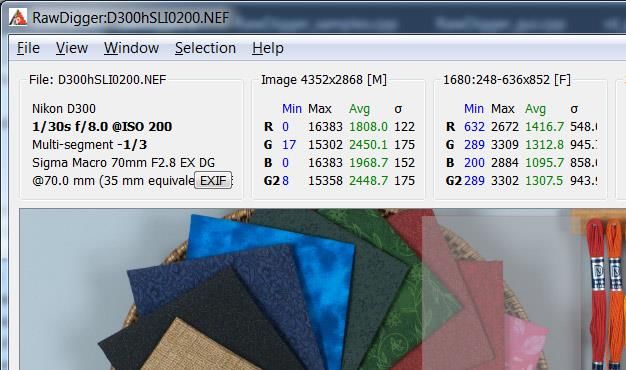Open the Selection menu
626x370 pixels.
(x=205, y=48)
